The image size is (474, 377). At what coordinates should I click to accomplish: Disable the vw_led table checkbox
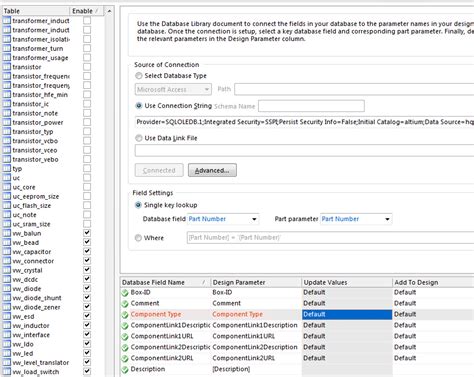(87, 353)
